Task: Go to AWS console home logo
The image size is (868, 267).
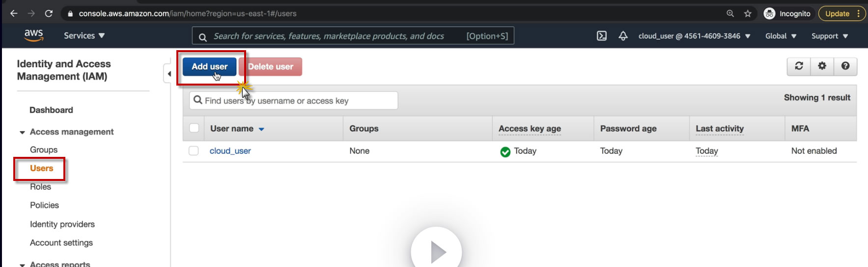Action: tap(33, 35)
